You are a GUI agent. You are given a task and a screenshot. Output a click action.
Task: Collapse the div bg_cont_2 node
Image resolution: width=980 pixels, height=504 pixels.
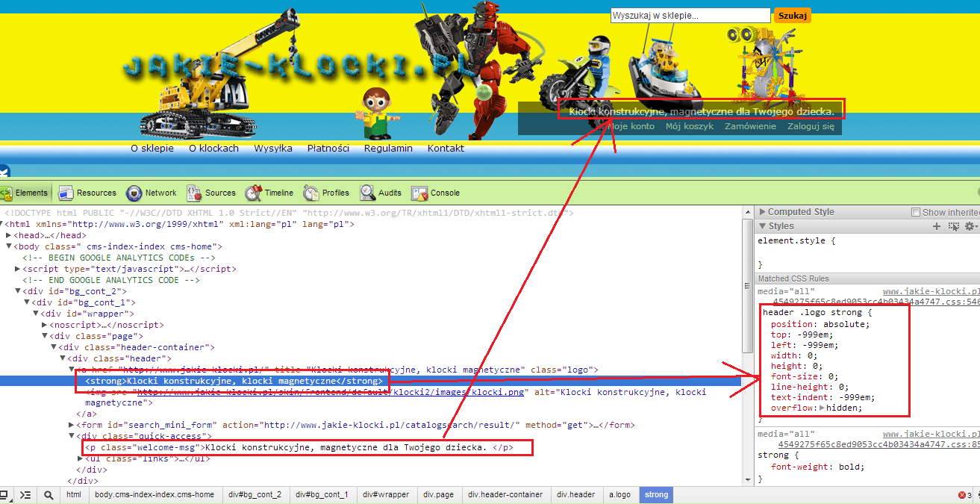click(x=18, y=291)
